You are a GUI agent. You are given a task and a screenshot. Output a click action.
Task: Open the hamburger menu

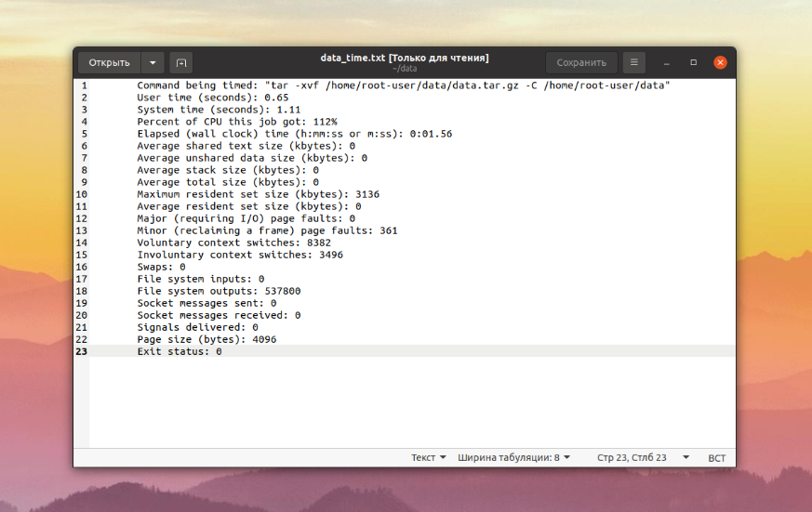(x=633, y=62)
